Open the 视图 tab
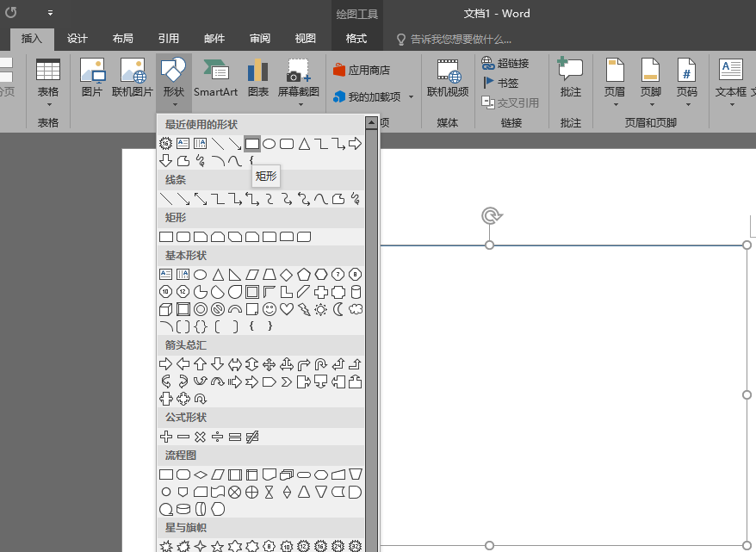756x552 pixels. coord(305,39)
